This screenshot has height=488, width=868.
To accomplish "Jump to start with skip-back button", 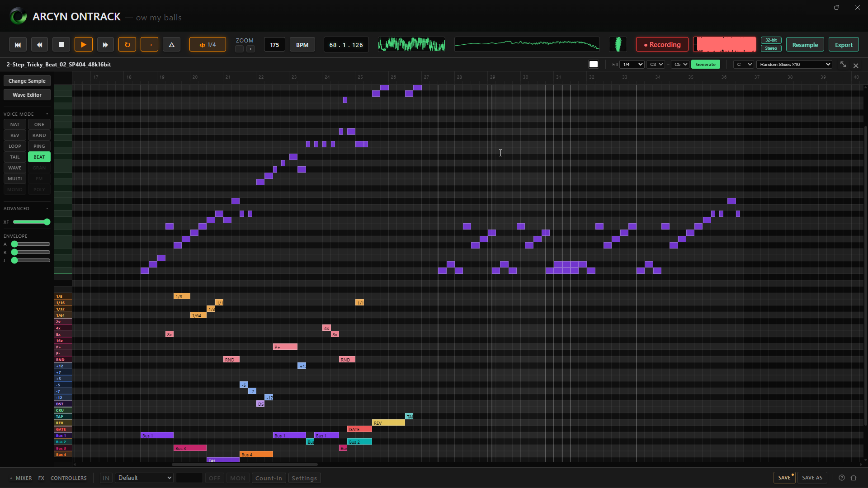I will 18,45.
